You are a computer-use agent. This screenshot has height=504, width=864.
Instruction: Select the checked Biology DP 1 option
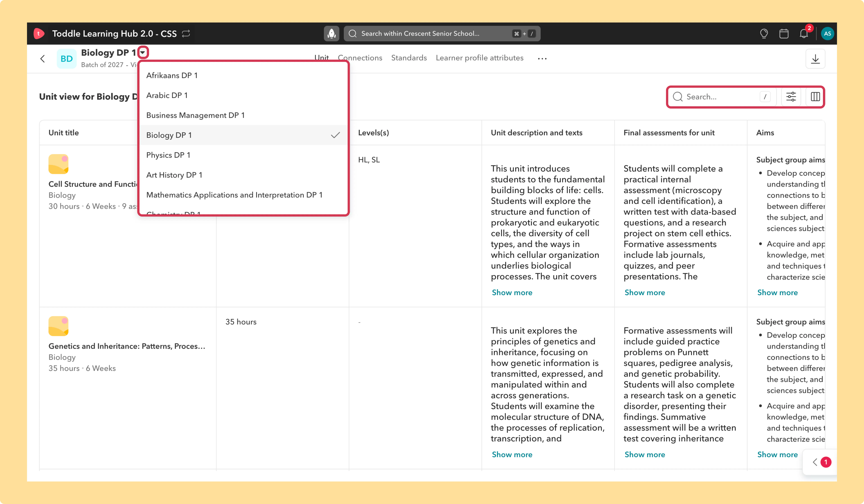pos(243,135)
